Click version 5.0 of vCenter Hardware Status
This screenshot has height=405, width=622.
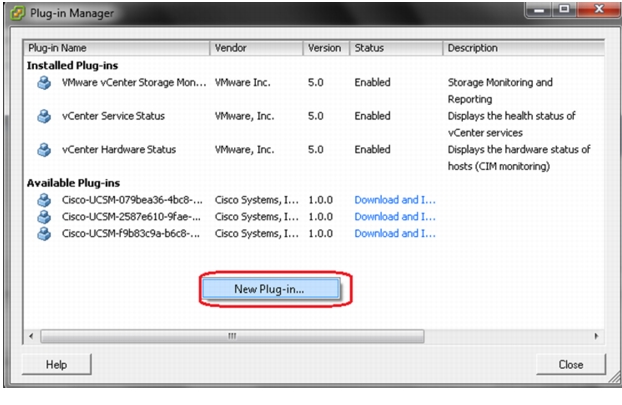coord(316,150)
